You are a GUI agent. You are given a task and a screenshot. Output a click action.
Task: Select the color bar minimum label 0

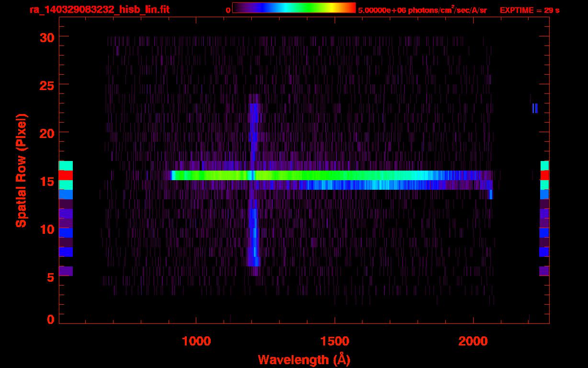[x=228, y=11]
